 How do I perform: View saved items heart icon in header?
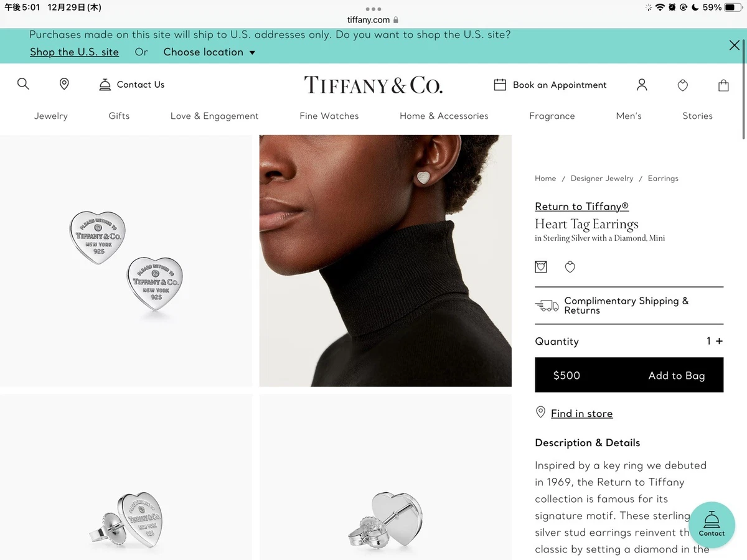point(683,85)
